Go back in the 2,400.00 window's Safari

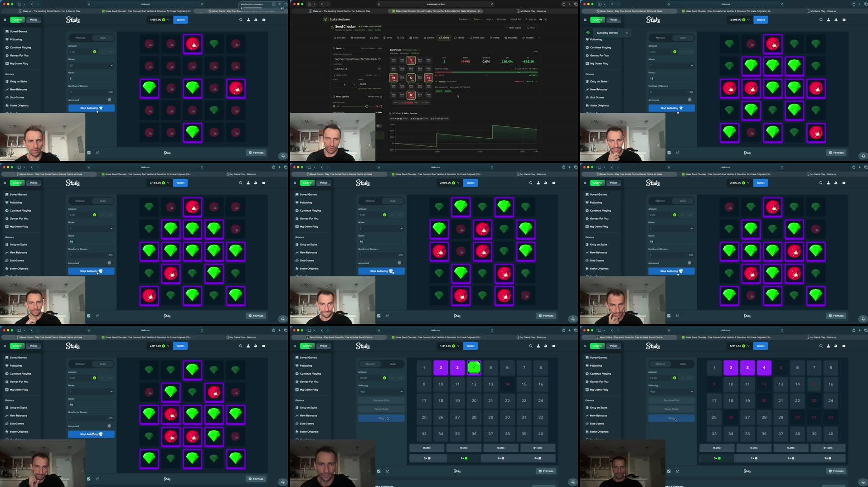point(612,167)
